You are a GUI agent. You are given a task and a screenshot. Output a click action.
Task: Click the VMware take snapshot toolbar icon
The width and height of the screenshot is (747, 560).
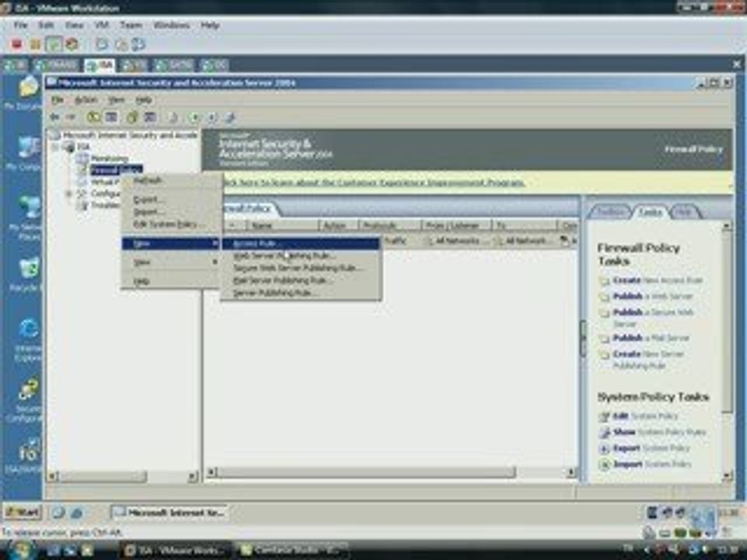101,44
